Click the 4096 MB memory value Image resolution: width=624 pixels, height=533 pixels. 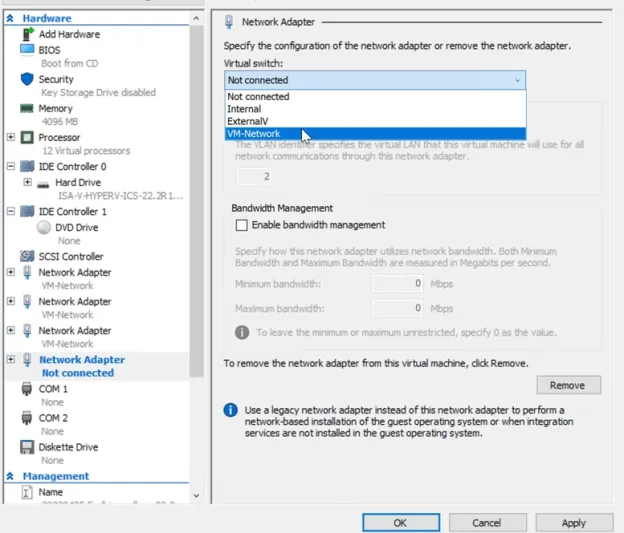click(60, 121)
